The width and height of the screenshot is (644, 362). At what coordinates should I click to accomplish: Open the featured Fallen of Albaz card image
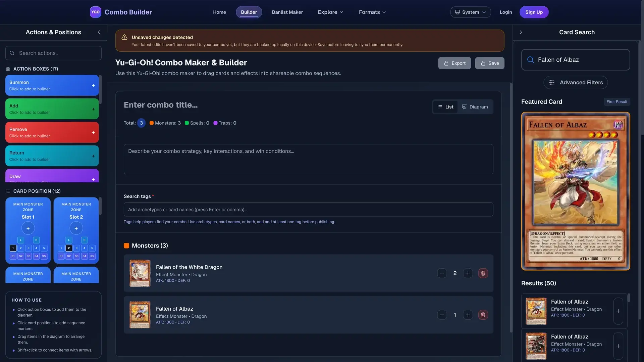tap(576, 191)
